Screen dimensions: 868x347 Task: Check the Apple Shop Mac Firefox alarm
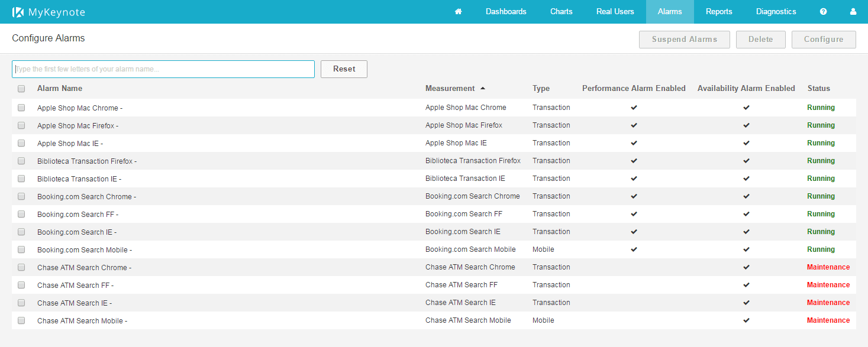coord(21,125)
